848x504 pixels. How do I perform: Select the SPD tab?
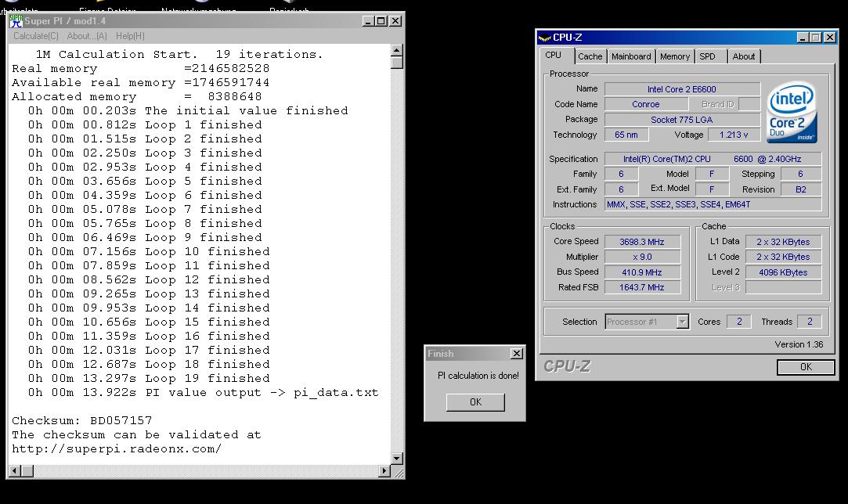(x=707, y=56)
